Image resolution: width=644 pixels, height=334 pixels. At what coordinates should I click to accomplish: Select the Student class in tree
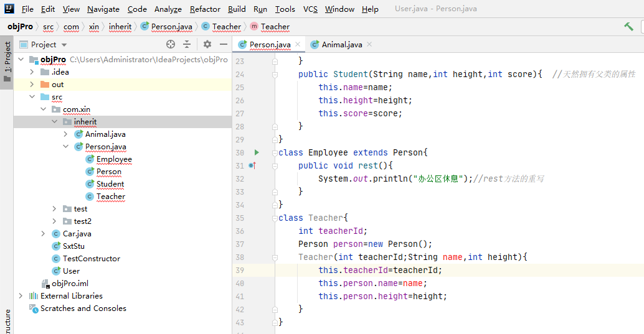pyautogui.click(x=110, y=184)
